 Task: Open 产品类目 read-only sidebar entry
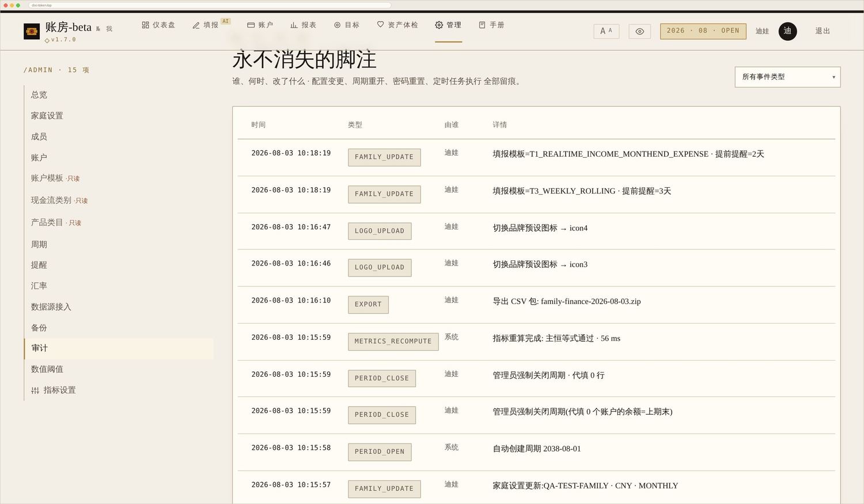(x=56, y=222)
